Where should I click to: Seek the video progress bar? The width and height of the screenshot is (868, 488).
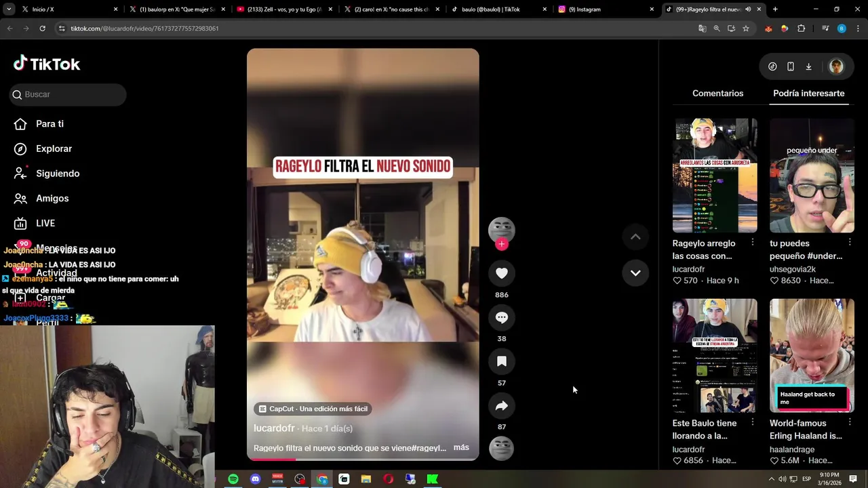click(x=363, y=459)
